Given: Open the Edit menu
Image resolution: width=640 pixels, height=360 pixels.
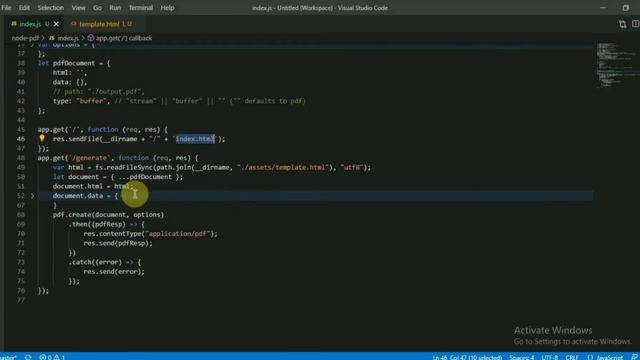Looking at the screenshot, I should (24, 8).
